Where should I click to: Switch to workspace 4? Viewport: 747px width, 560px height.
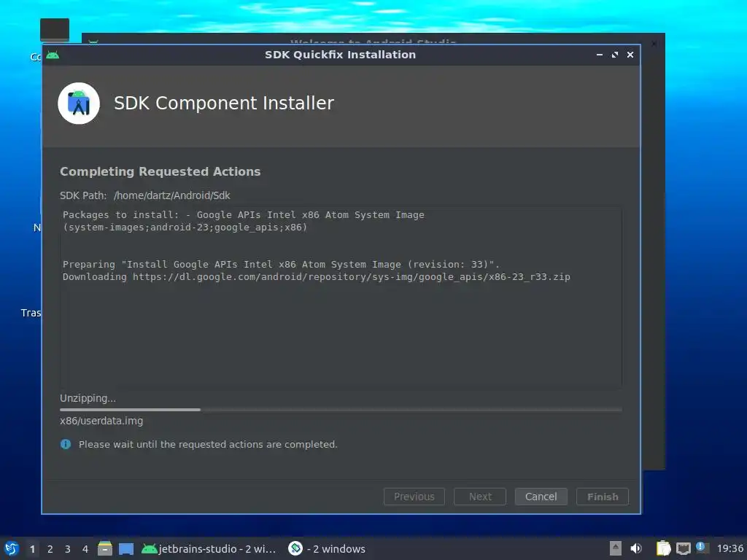pos(85,548)
